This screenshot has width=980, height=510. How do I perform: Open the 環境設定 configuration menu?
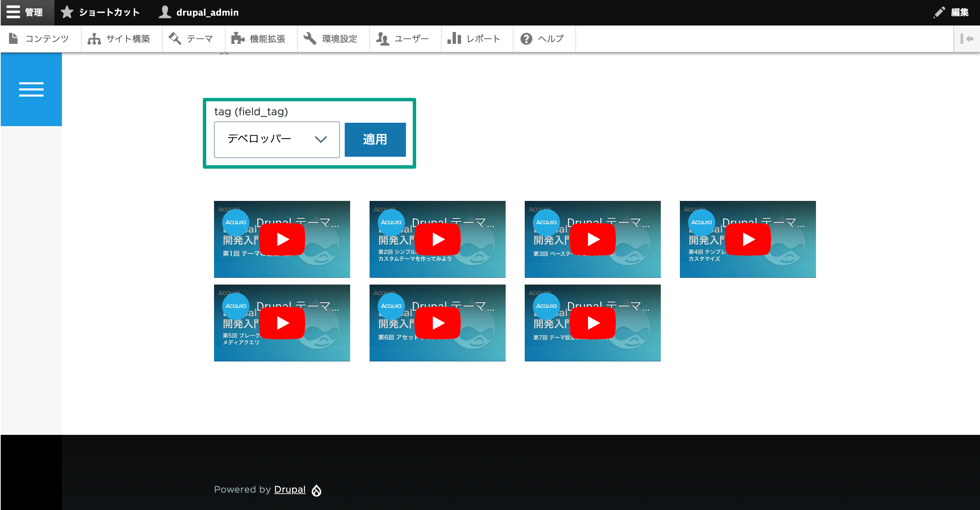[333, 39]
